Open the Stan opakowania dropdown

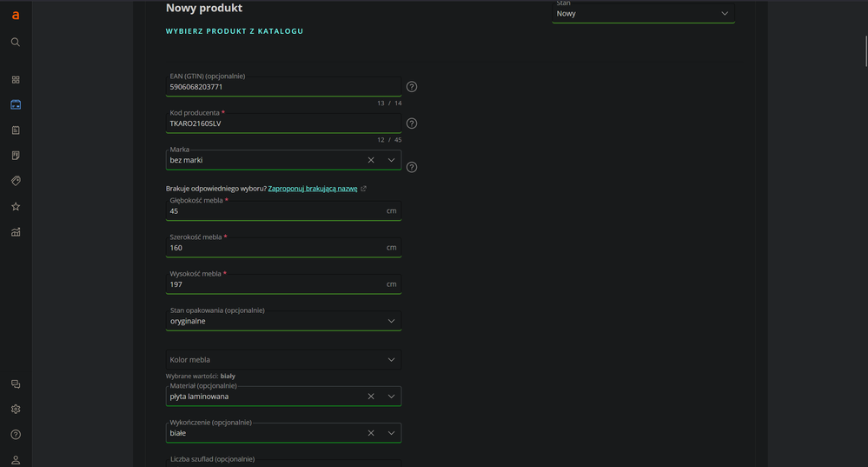pos(283,321)
